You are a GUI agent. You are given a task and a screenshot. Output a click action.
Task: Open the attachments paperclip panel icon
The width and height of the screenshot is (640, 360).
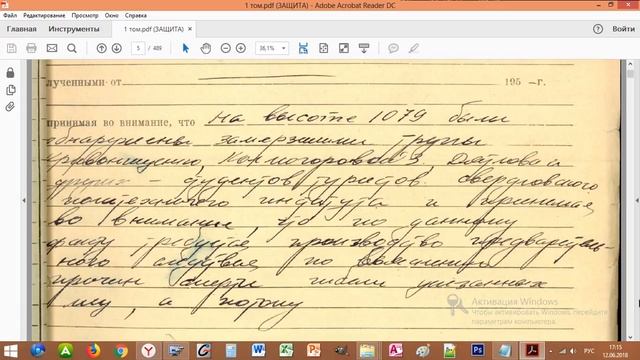click(11, 107)
